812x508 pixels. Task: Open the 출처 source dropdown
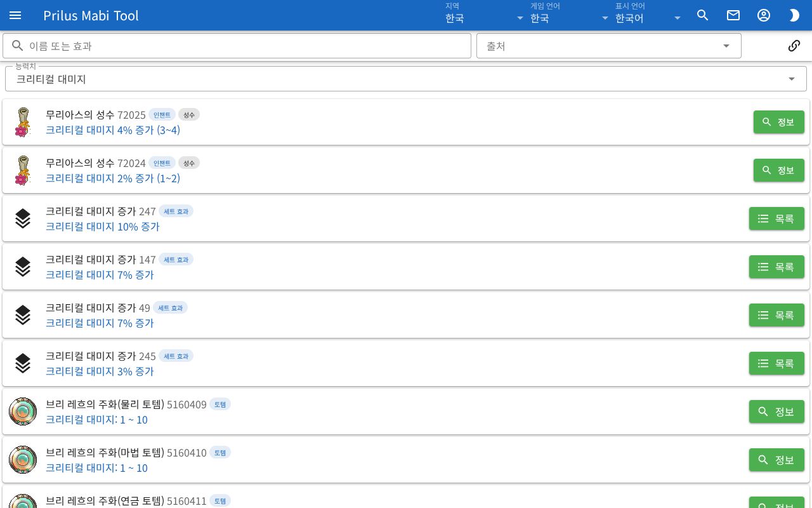pyautogui.click(x=609, y=46)
